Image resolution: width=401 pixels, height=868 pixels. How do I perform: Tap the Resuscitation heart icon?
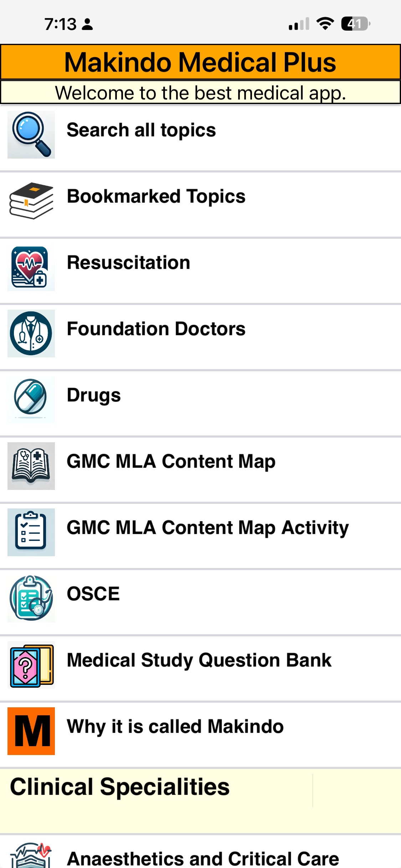pos(31,267)
